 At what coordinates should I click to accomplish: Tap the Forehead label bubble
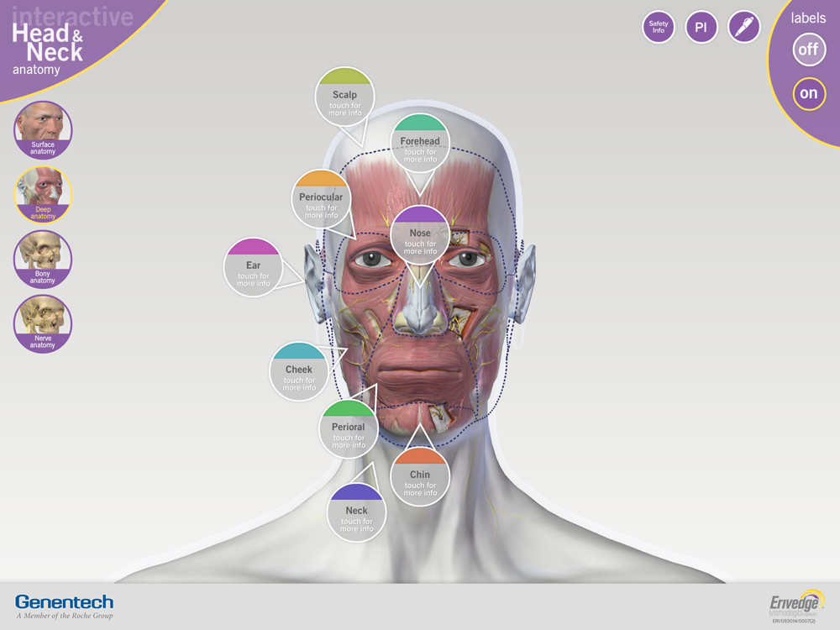pyautogui.click(x=421, y=143)
